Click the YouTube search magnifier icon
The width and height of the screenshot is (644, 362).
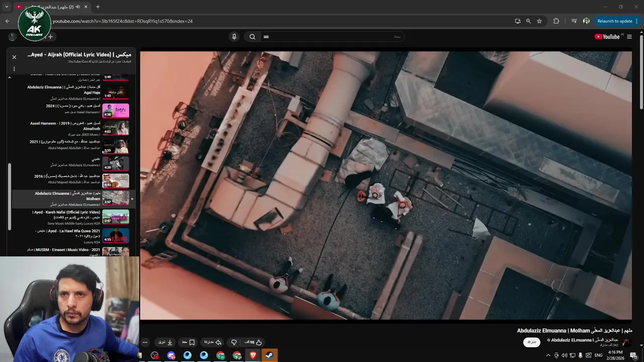pyautogui.click(x=253, y=37)
